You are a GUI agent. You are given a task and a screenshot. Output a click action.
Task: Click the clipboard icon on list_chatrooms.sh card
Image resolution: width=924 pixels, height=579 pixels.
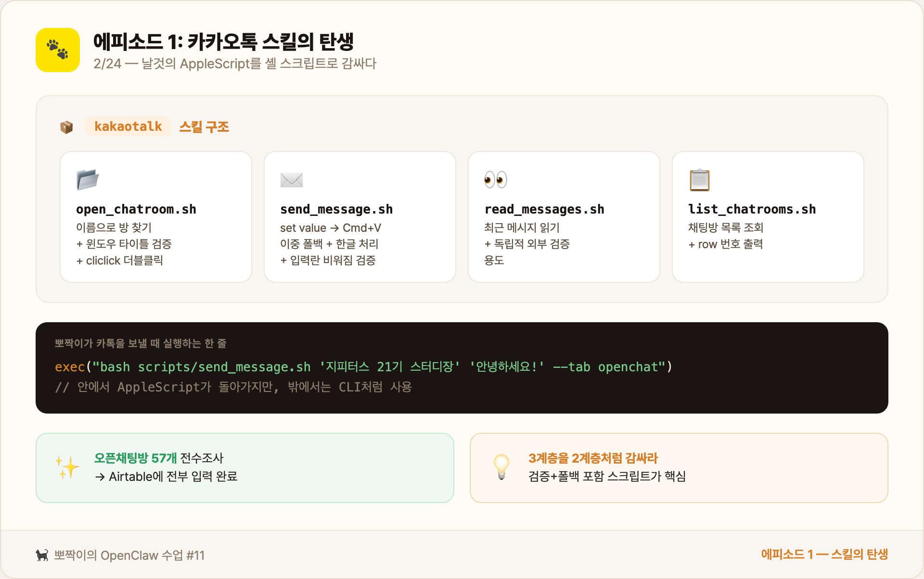click(700, 179)
